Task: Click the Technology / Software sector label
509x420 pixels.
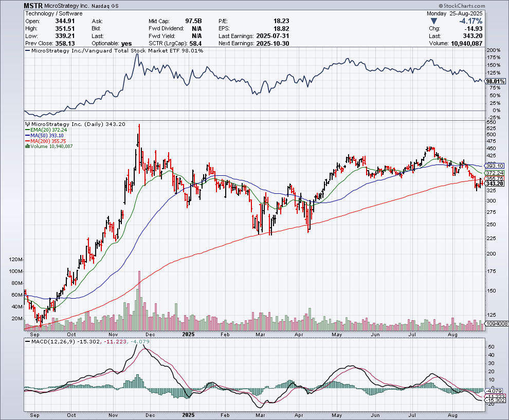Action: pos(54,14)
